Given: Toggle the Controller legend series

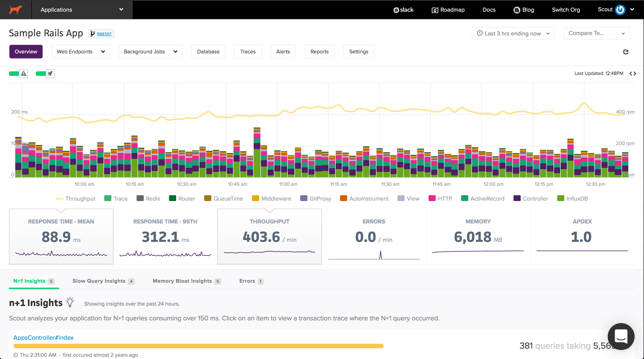Looking at the screenshot, I should [x=531, y=199].
